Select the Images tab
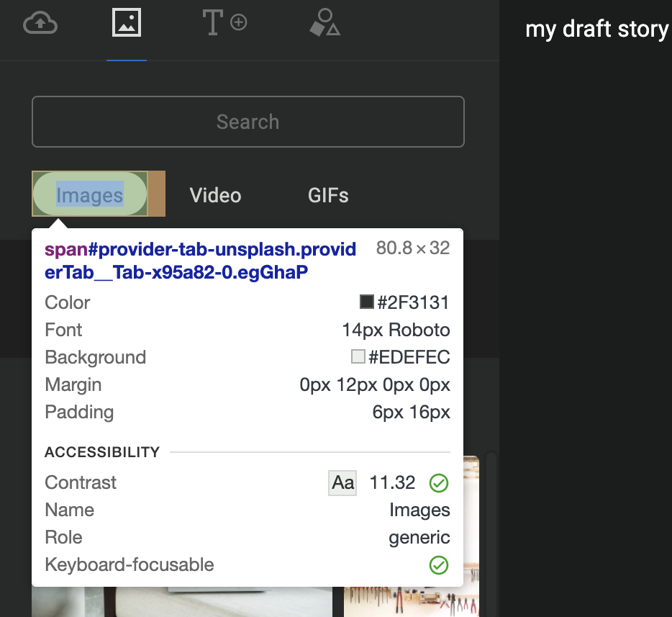Image resolution: width=672 pixels, height=617 pixels. pos(89,194)
